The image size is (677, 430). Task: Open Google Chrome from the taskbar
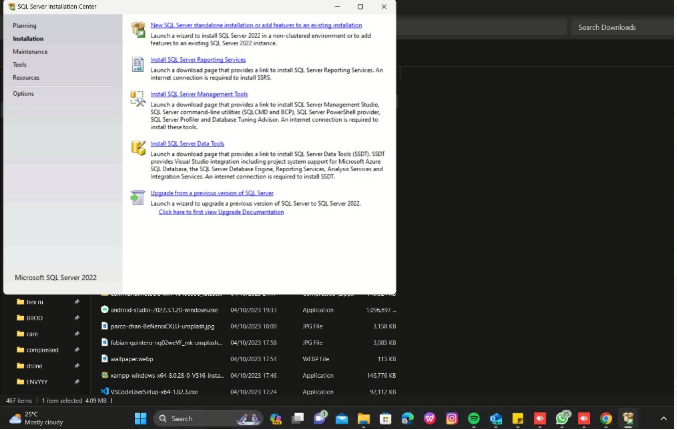[606, 418]
